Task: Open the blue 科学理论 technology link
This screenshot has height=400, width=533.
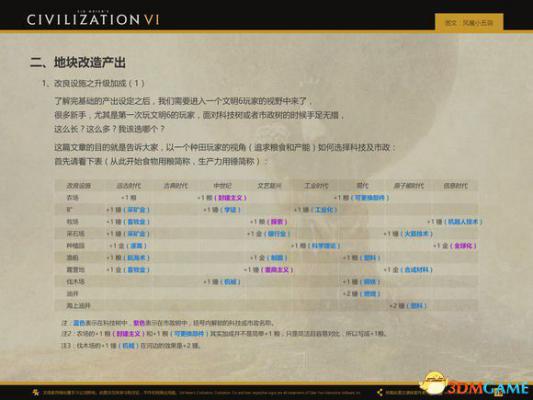Action: pyautogui.click(x=324, y=246)
